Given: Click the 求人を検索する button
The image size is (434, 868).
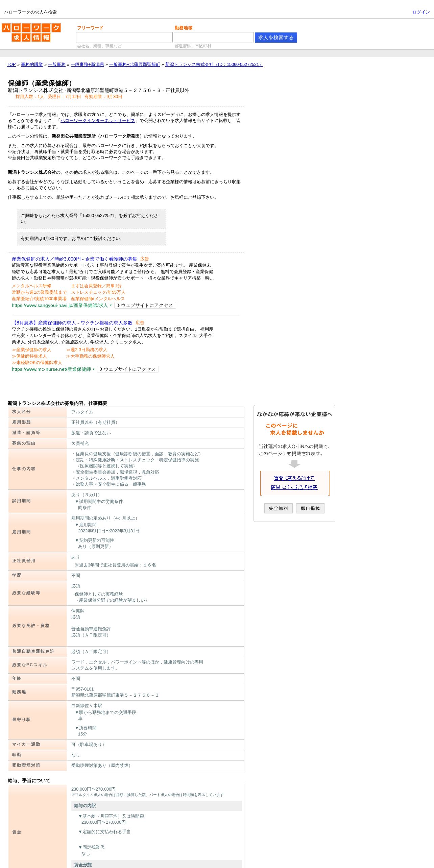Looking at the screenshot, I should tap(276, 38).
